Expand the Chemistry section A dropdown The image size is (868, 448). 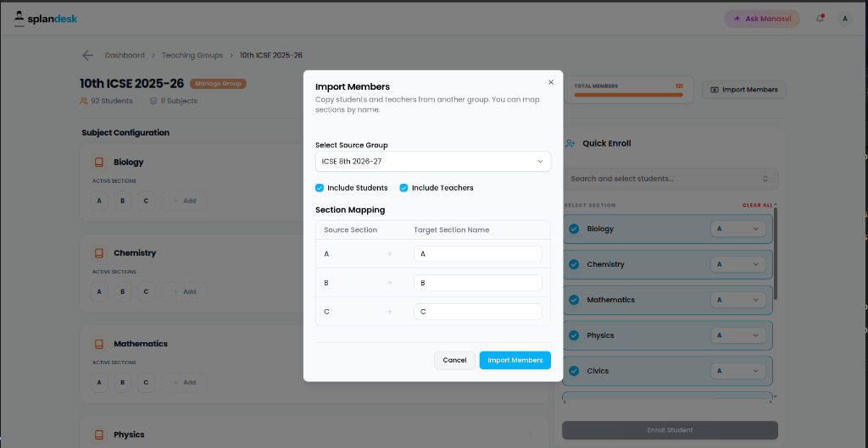(738, 264)
